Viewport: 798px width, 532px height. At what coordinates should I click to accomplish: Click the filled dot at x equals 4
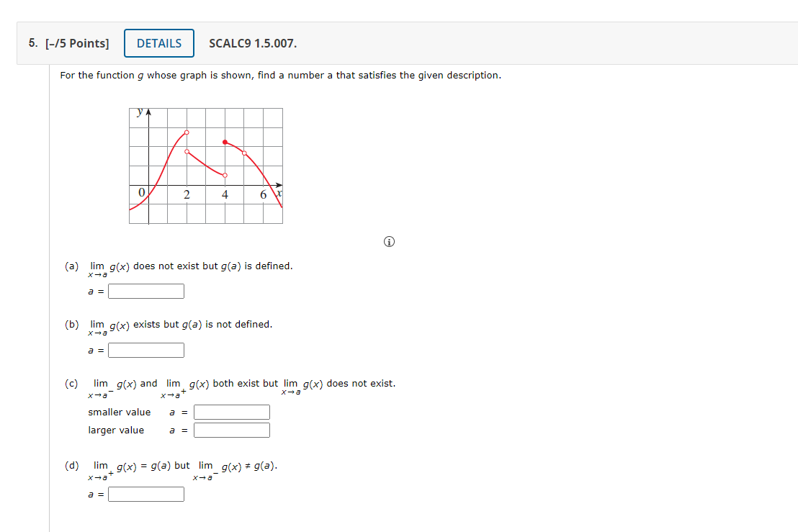[226, 142]
